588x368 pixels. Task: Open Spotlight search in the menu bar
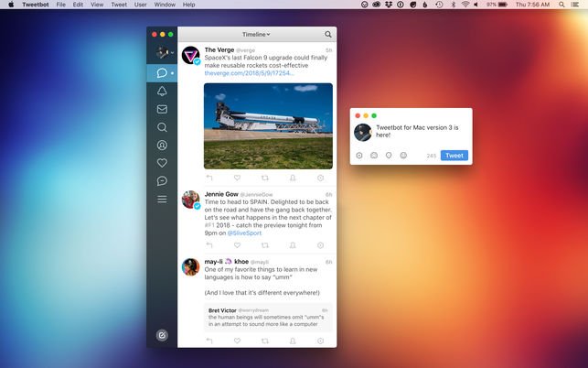[x=561, y=5]
